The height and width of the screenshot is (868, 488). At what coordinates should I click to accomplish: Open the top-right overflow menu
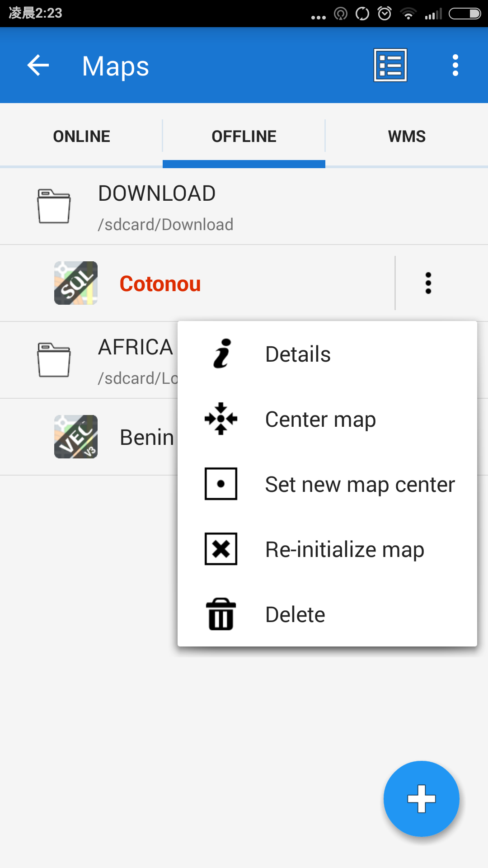click(x=455, y=66)
